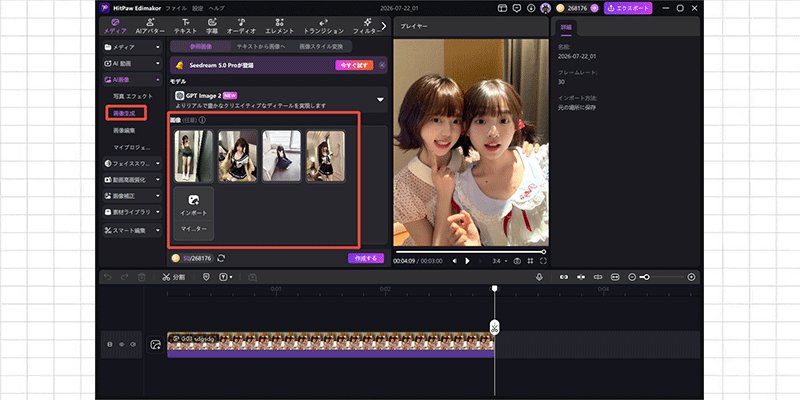Click the 今すぐ試す banner button
The height and width of the screenshot is (400, 800).
(x=354, y=65)
